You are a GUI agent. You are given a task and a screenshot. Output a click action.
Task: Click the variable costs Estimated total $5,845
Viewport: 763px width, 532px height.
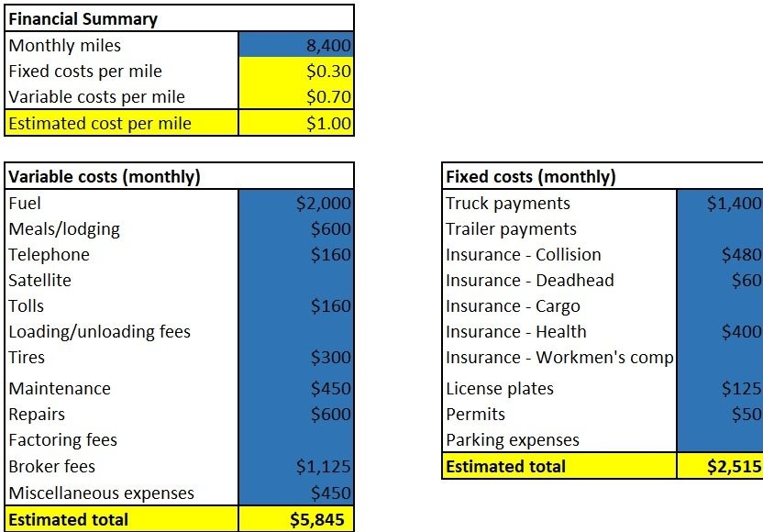[295, 519]
